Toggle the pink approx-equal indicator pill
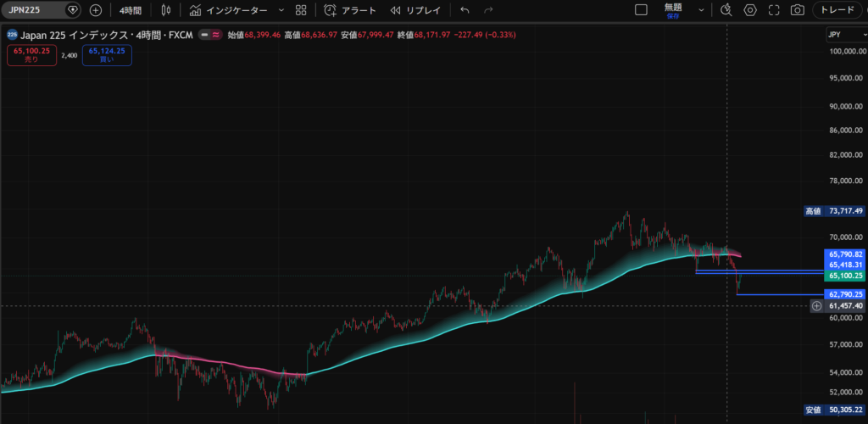This screenshot has width=868, height=424. [x=216, y=34]
